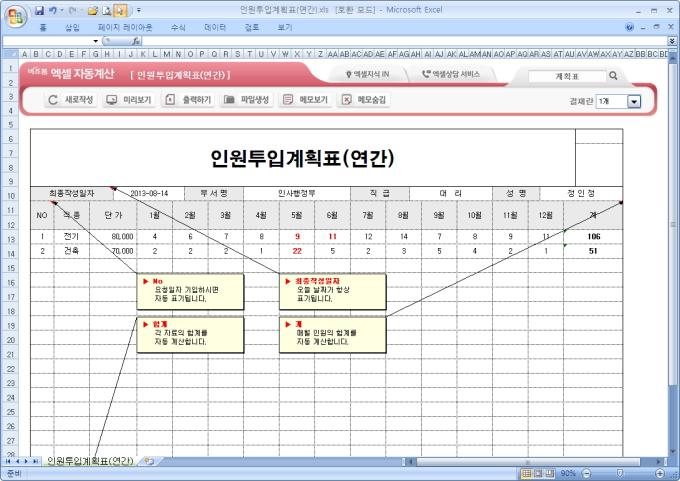Click the search field containing 계획표
Viewport: 680px width, 481px height.
pos(567,76)
